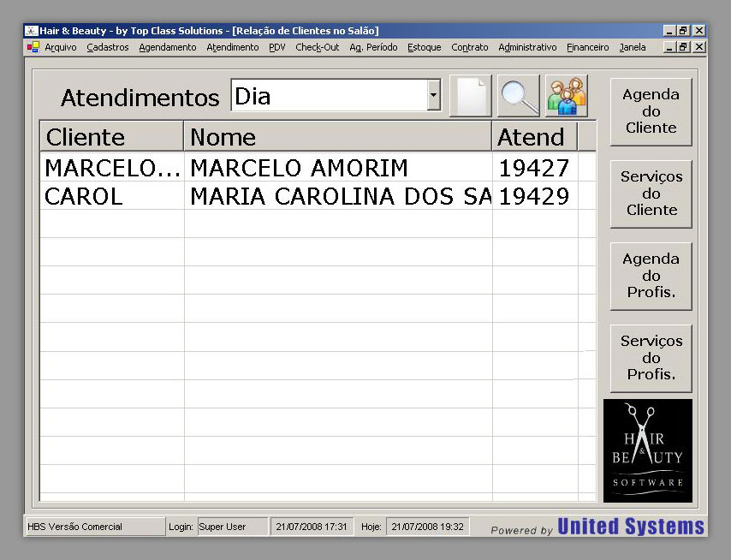Select the 19429 atendimento cell
Viewport: 731px width, 560px height.
535,196
